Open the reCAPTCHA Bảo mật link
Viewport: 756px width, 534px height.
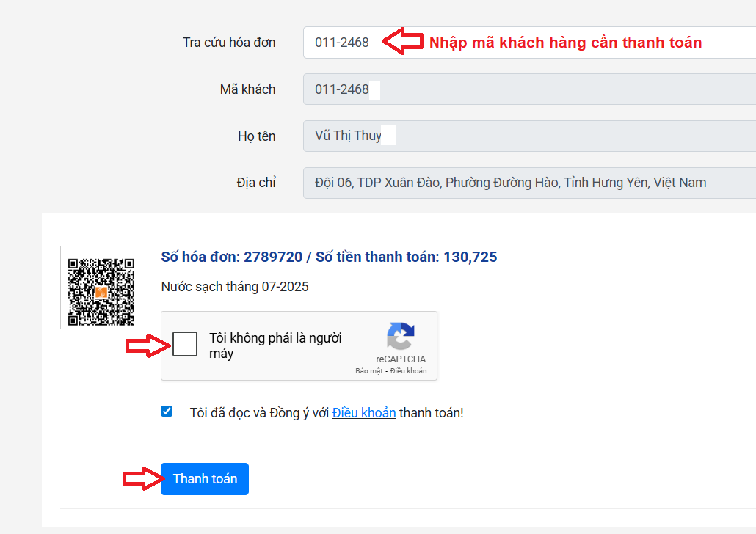pos(369,370)
